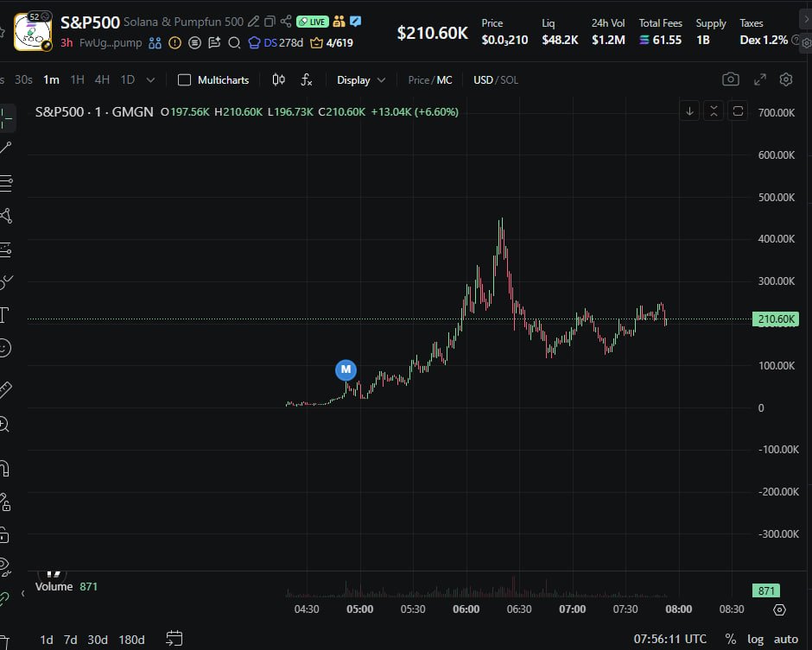Click the edit pencil icon beside Pumpfun 500

[253, 22]
